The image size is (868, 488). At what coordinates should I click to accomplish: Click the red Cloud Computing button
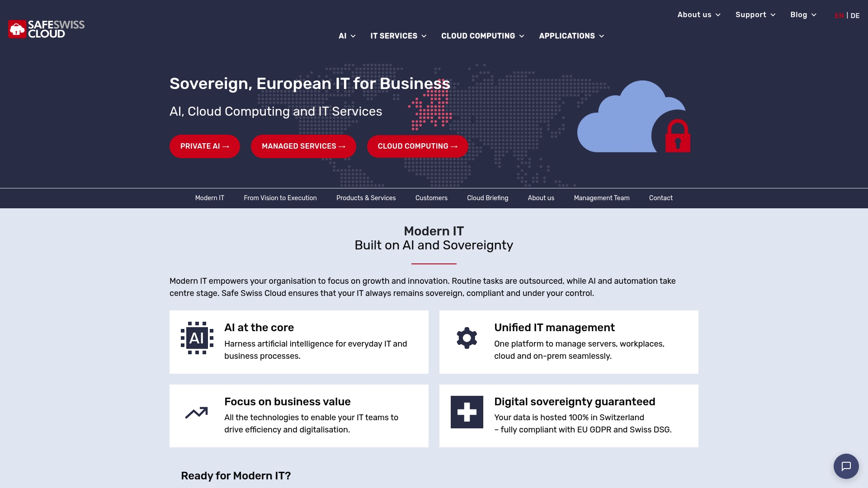coord(418,146)
